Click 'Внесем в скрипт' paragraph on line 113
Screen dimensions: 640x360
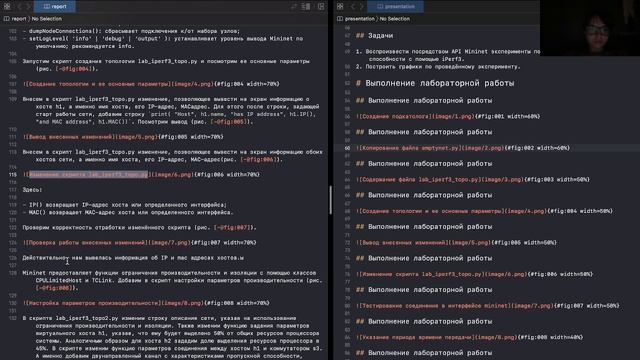172,156
